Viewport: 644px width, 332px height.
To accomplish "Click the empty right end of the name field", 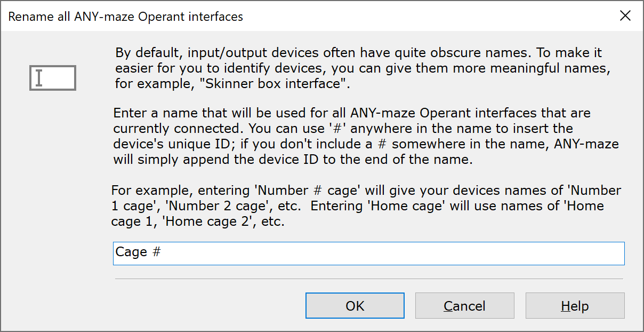I will pos(586,253).
